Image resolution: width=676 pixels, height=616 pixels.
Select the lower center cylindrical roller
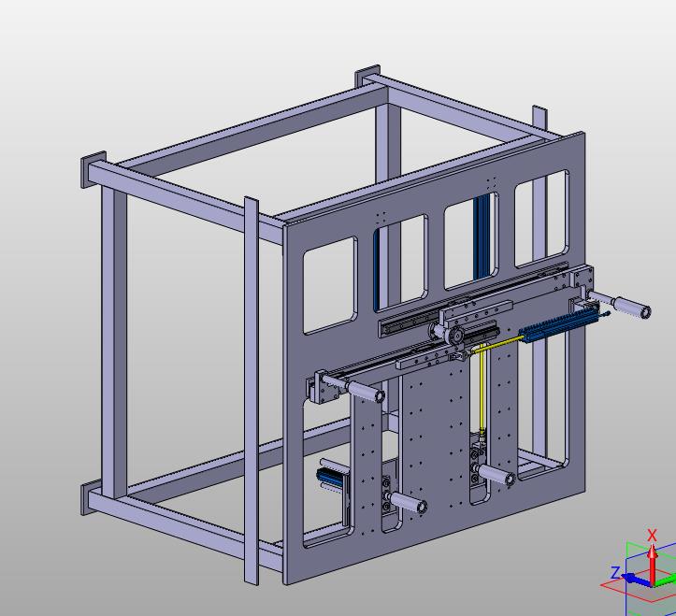pos(408,502)
